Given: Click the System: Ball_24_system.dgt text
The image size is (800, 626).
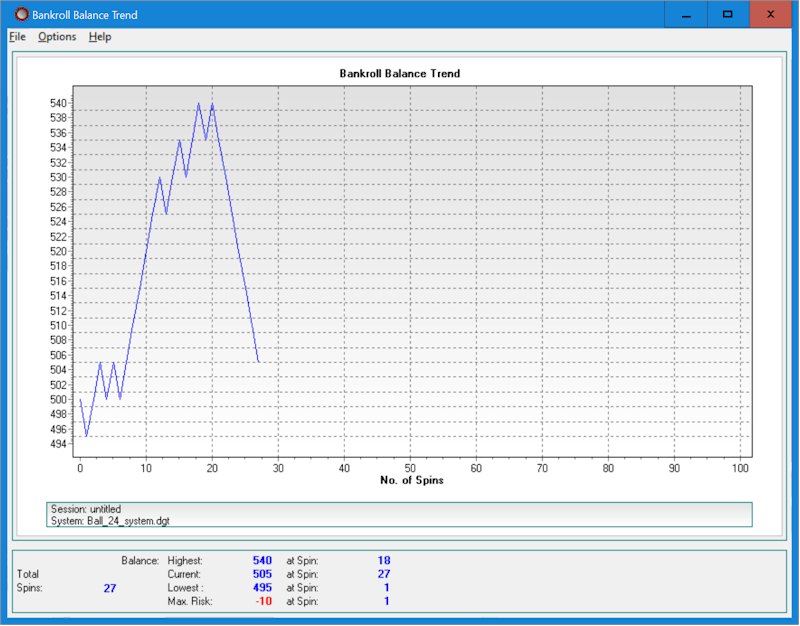Looking at the screenshot, I should tap(110, 521).
